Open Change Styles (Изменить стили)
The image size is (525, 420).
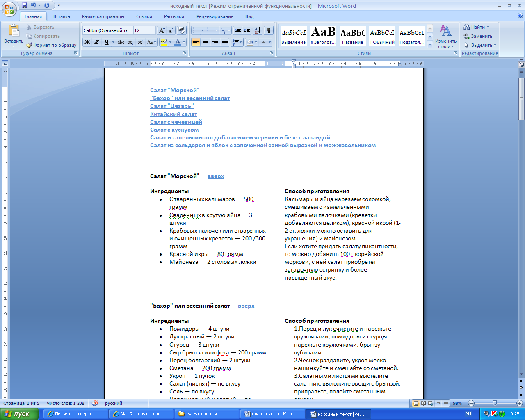click(x=446, y=36)
